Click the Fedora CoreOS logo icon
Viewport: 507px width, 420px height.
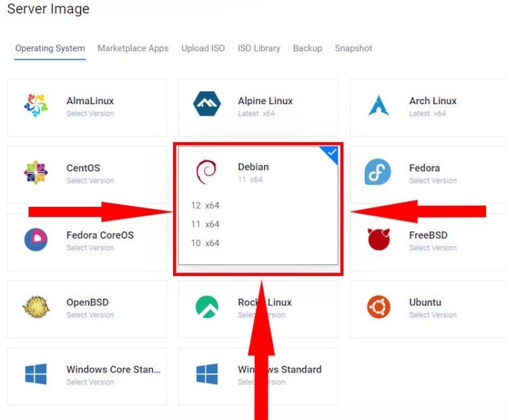[36, 239]
